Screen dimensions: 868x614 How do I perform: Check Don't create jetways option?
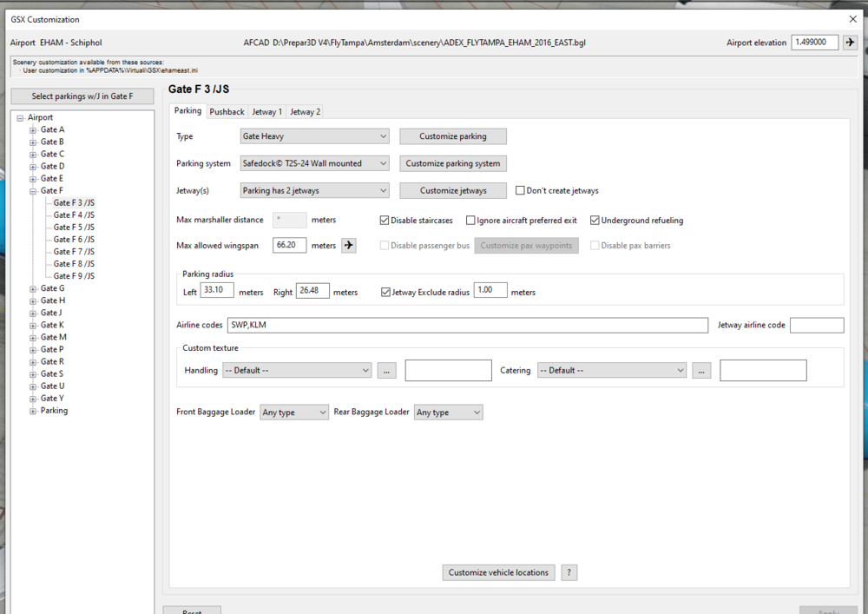click(521, 191)
